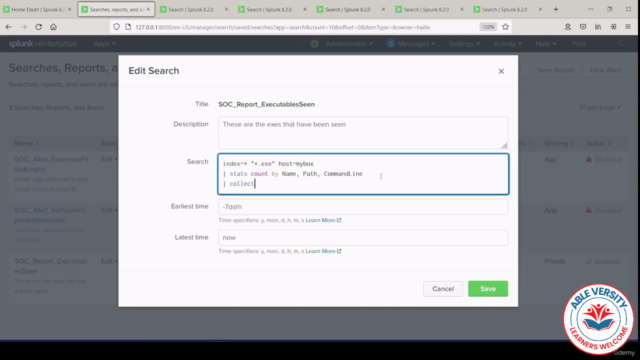Open Learn More link under Latest time
640x360 pixels.
323,251
